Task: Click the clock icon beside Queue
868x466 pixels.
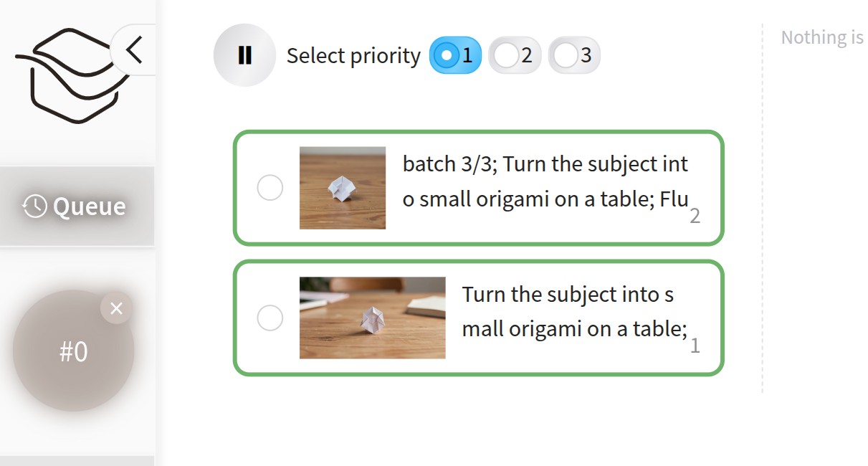Action: pyautogui.click(x=34, y=206)
